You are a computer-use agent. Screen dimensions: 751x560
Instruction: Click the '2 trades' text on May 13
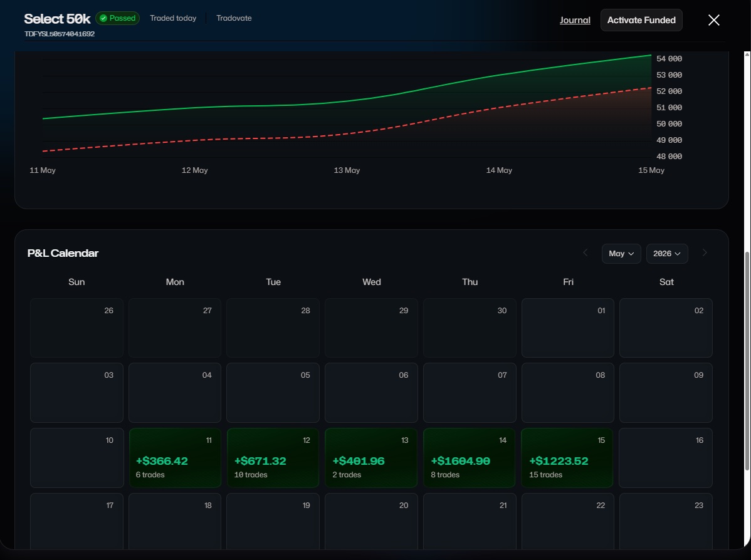click(x=347, y=475)
